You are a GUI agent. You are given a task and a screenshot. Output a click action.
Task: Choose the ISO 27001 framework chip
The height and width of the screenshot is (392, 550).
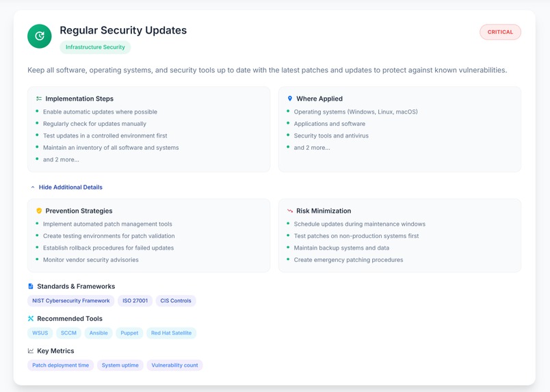pyautogui.click(x=135, y=301)
